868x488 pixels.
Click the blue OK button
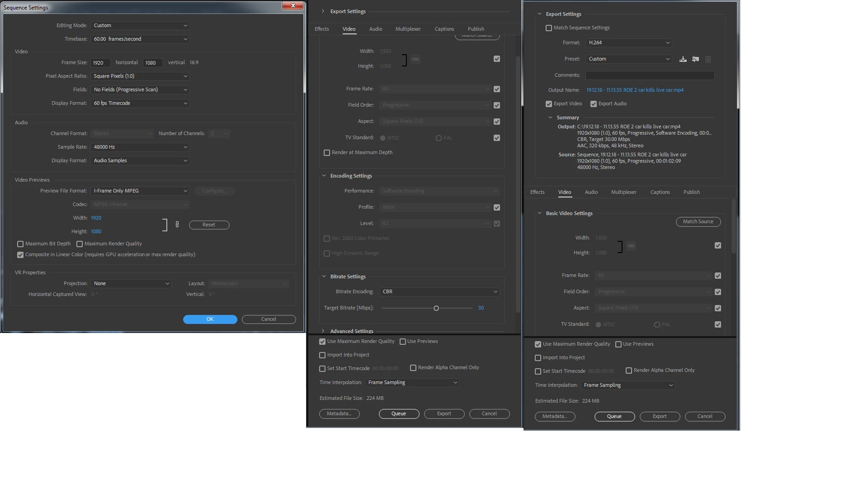210,319
